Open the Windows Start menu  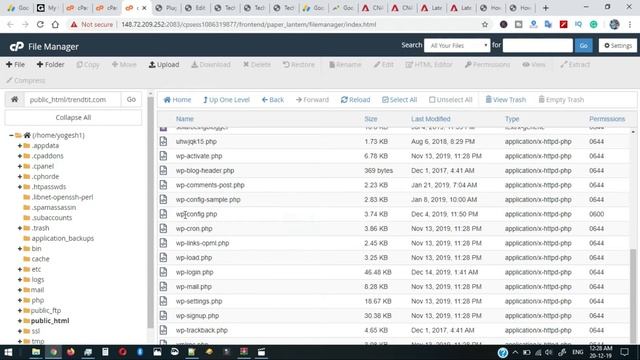pos(8,352)
